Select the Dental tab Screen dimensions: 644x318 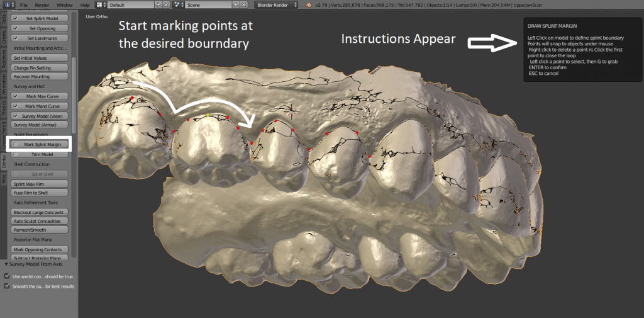[x=4, y=161]
